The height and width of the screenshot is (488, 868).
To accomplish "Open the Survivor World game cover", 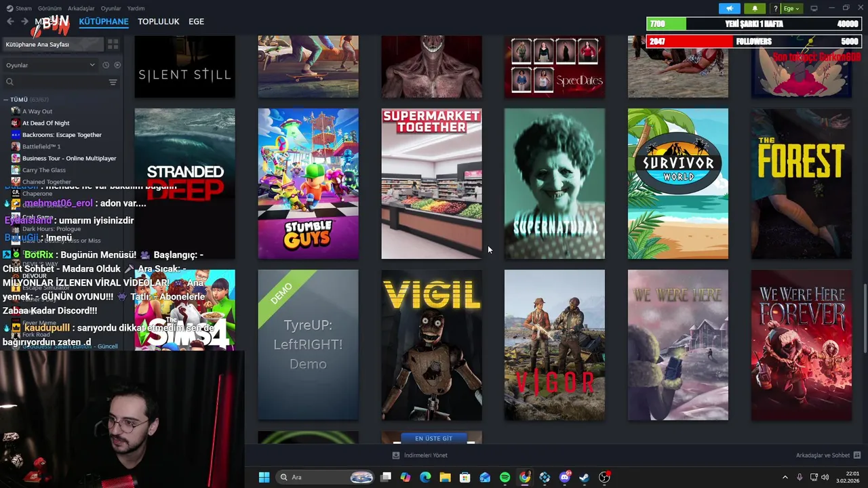I will coord(677,184).
